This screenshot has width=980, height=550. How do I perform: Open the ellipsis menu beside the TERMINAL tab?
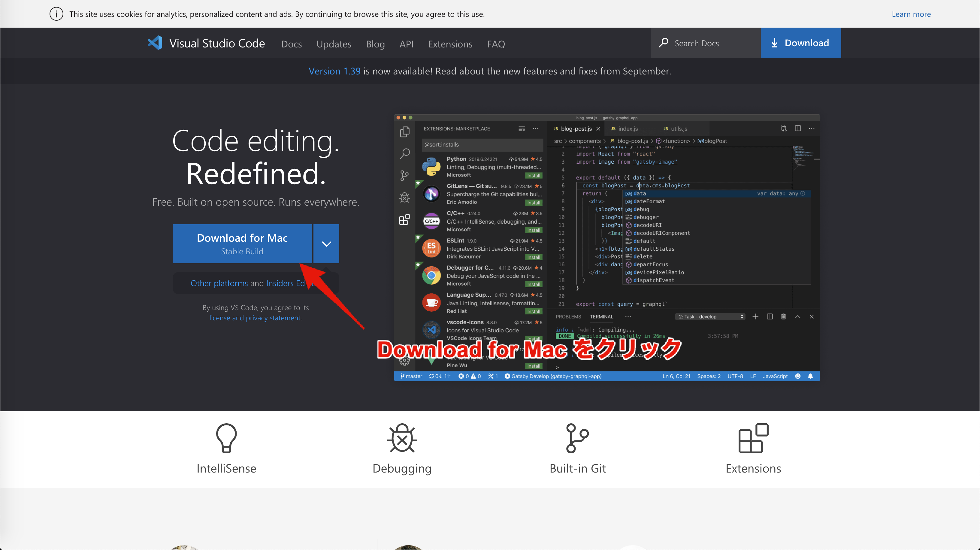tap(628, 316)
